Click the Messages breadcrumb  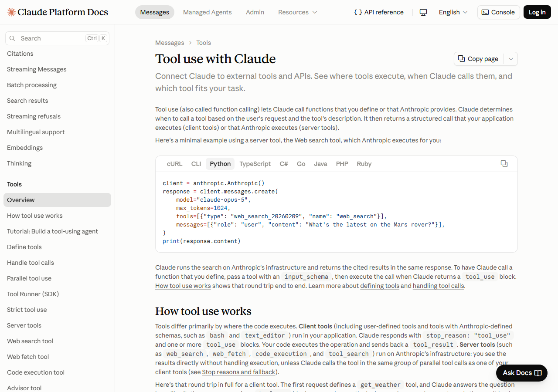[170, 43]
